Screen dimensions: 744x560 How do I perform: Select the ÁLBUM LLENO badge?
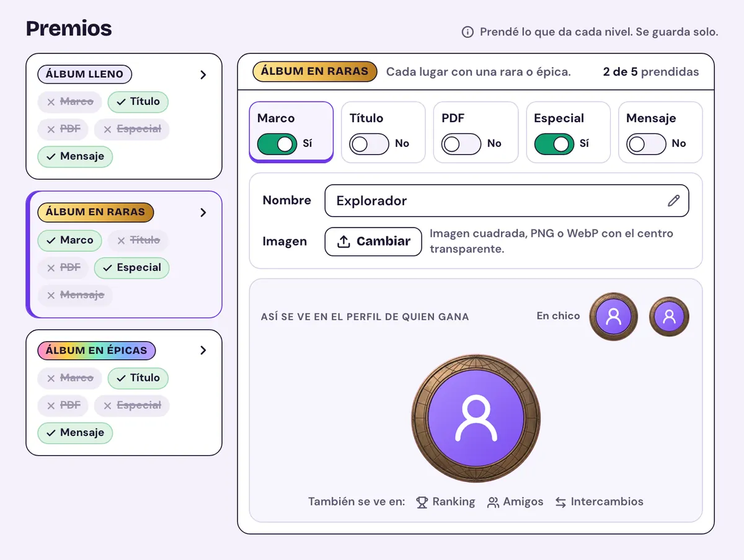click(85, 74)
